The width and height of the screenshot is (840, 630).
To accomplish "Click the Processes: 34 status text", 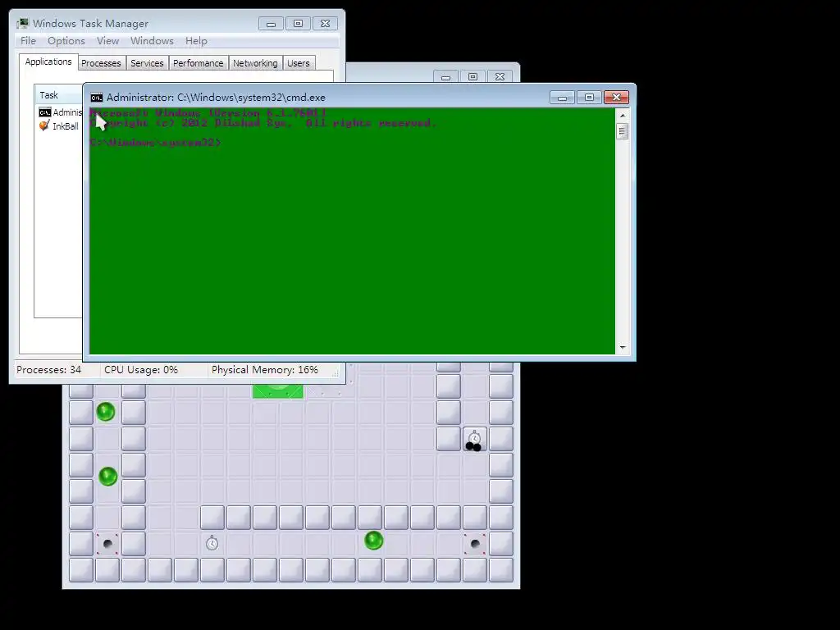I will (x=48, y=370).
